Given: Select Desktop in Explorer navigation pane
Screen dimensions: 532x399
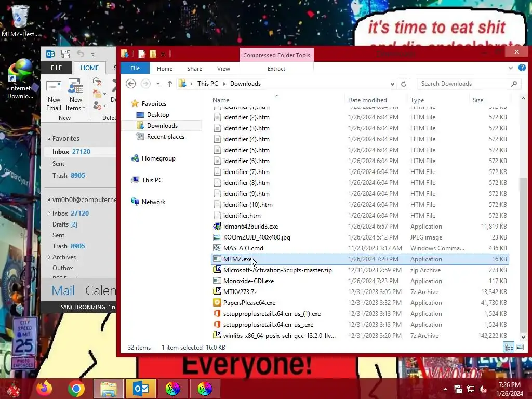Looking at the screenshot, I should point(158,115).
